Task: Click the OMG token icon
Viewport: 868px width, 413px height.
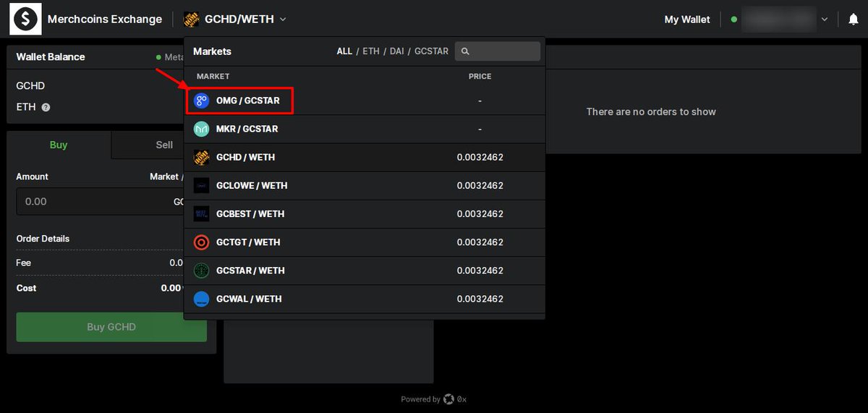Action: [x=202, y=101]
